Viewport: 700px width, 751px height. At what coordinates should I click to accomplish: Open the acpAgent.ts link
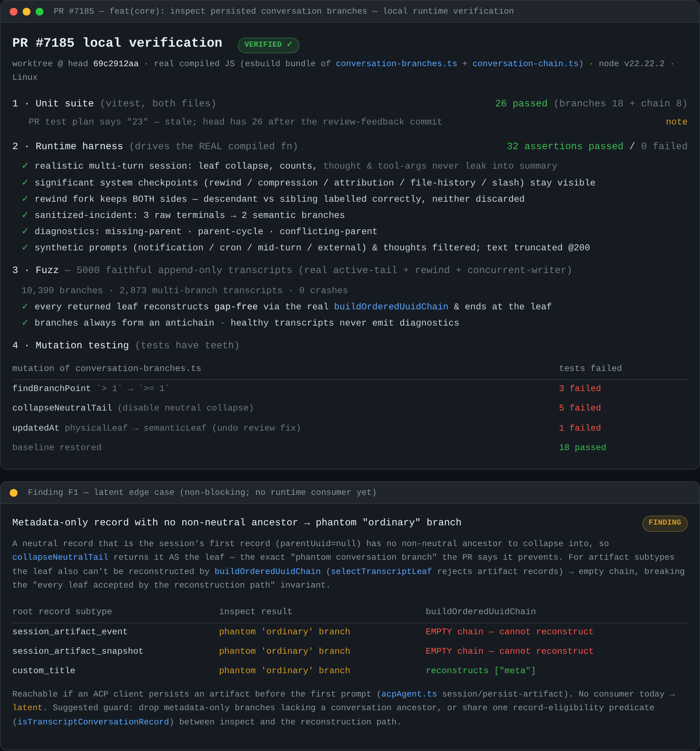pyautogui.click(x=409, y=694)
